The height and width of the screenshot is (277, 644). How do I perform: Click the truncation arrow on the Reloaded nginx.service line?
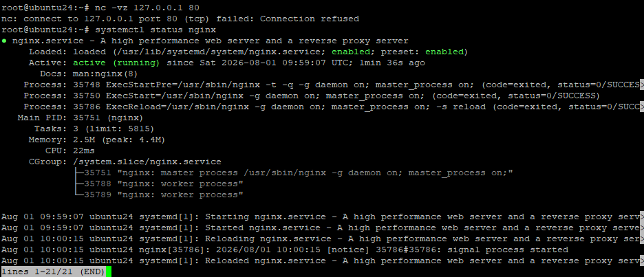pyautogui.click(x=641, y=261)
